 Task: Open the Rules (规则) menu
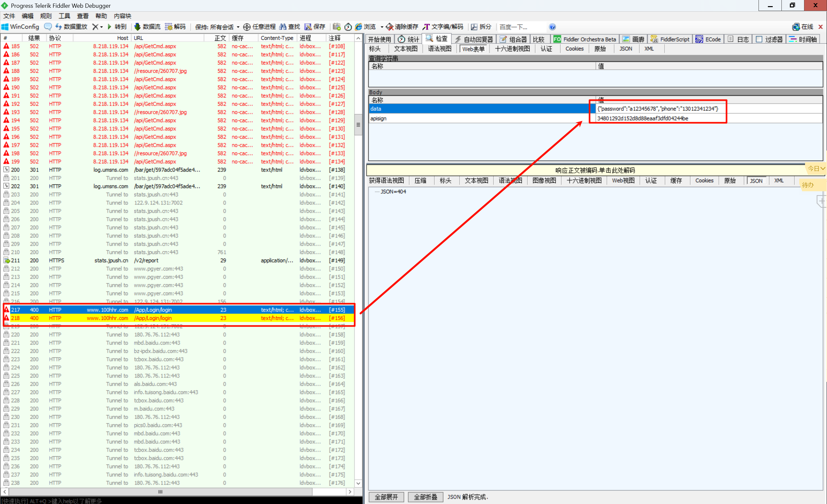[x=46, y=16]
